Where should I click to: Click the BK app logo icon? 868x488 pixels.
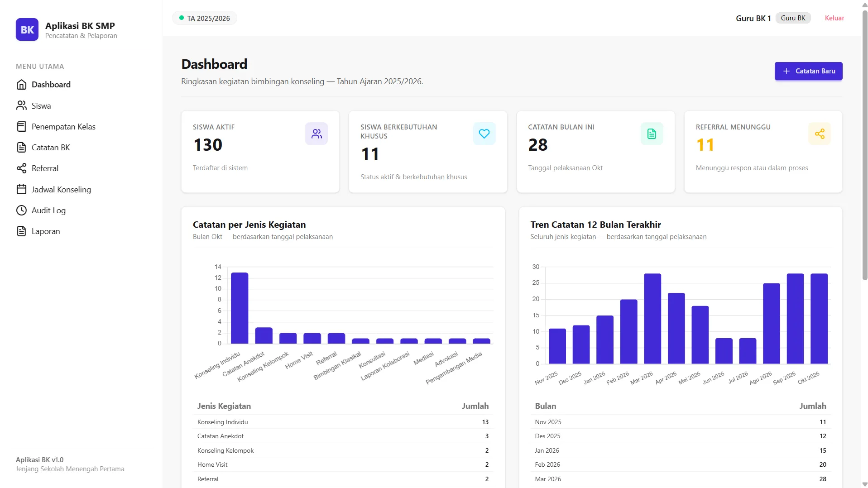point(27,29)
